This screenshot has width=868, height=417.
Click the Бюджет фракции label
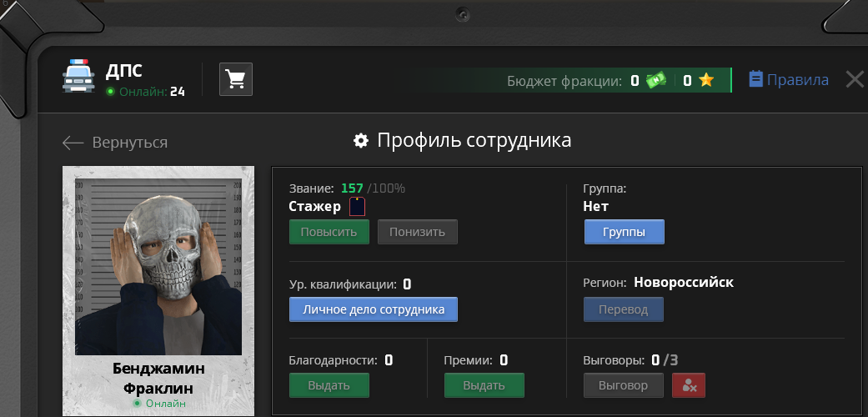pyautogui.click(x=564, y=82)
